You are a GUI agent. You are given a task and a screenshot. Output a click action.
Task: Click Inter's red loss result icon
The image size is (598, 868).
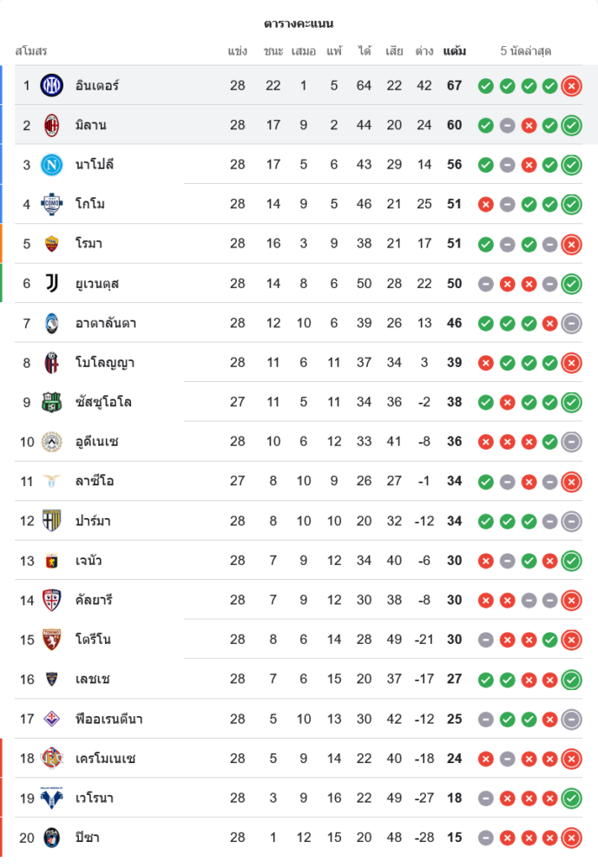571,85
